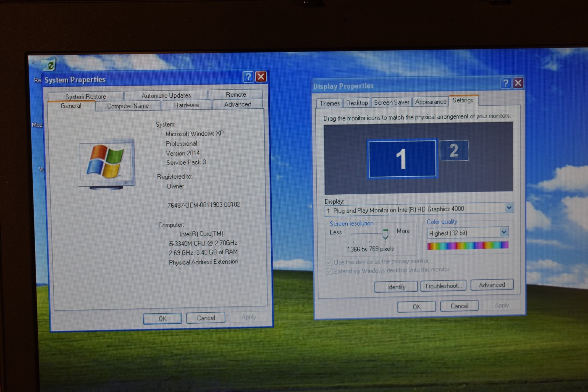The height and width of the screenshot is (392, 588).
Task: Switch to the Automatic Updates tab
Action: [x=166, y=96]
